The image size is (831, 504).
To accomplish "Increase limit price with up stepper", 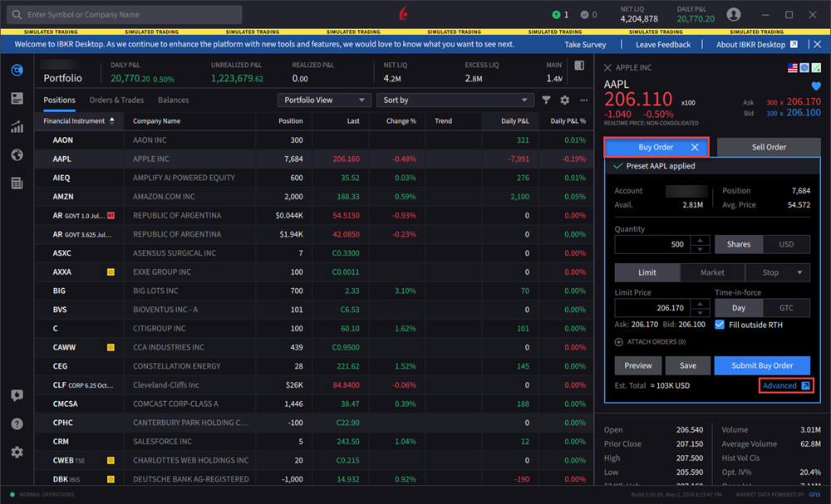I will click(700, 303).
